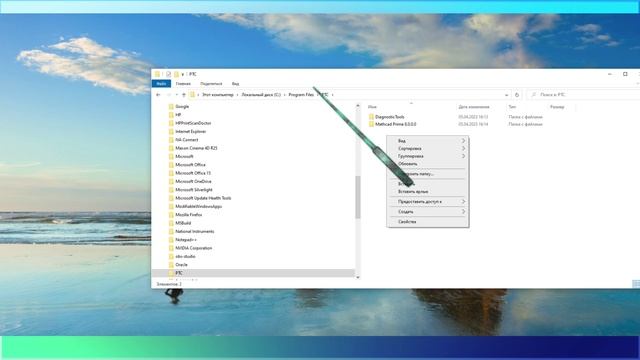
Task: Open the recent locations dropdown beside Forward
Action: pyautogui.click(x=177, y=95)
